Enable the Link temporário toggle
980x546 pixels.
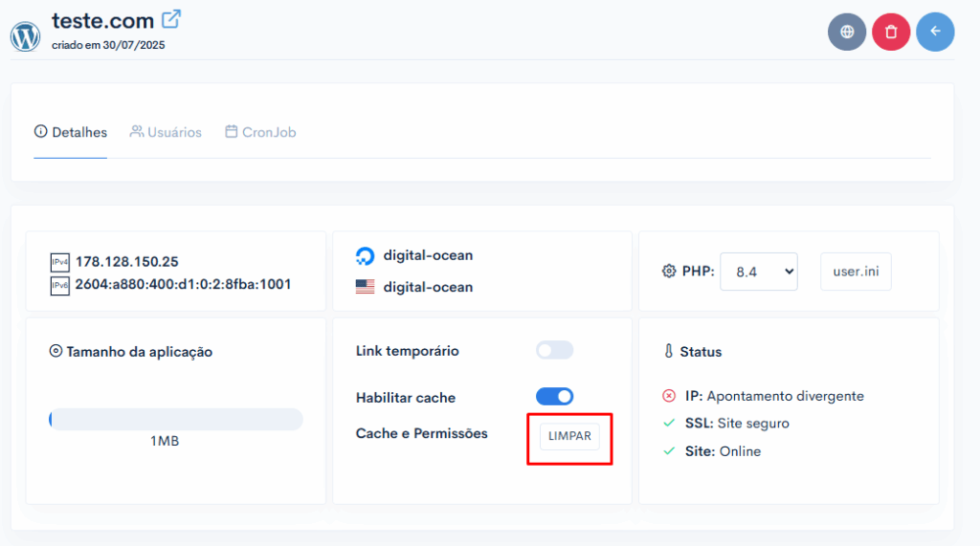click(554, 351)
